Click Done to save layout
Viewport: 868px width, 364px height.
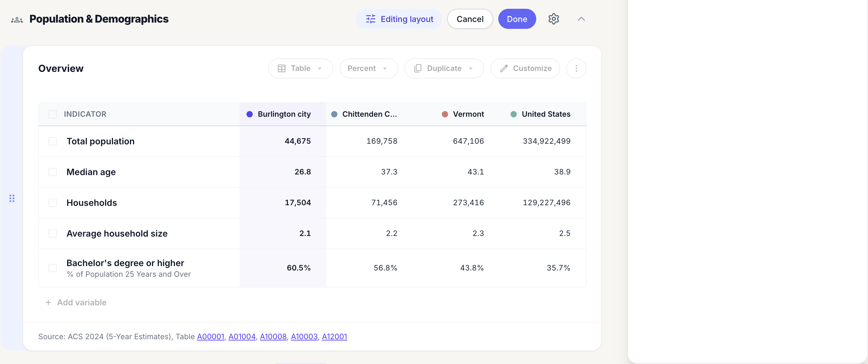tap(517, 19)
